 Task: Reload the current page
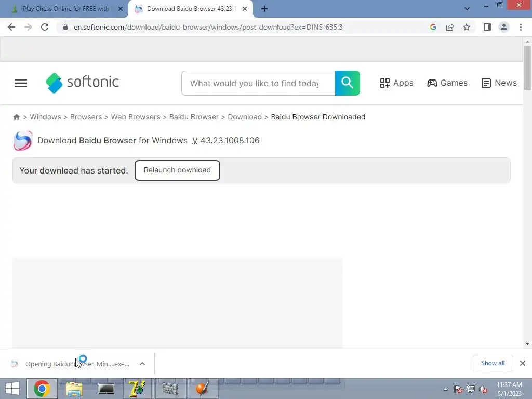45,27
